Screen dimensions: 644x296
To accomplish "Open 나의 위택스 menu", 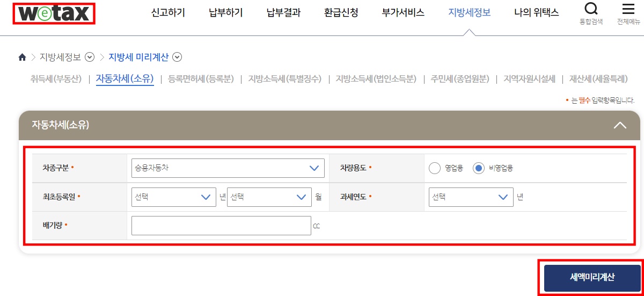I will [536, 12].
